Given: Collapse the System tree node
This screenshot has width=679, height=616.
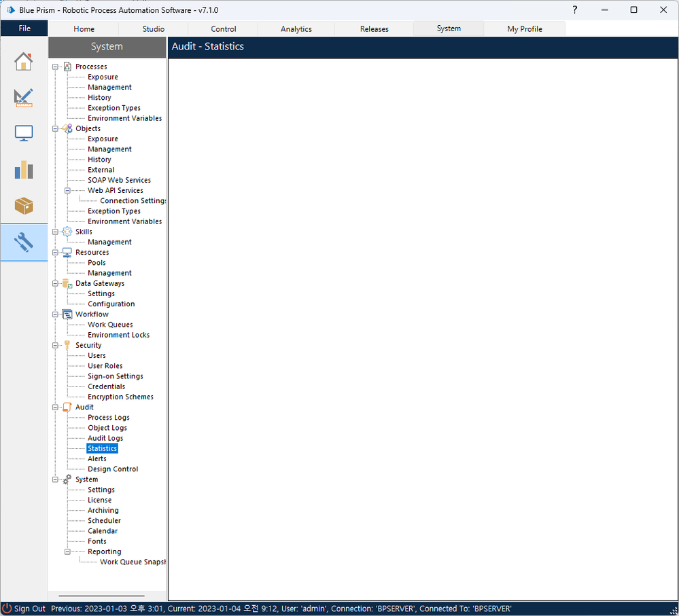Looking at the screenshot, I should (55, 479).
